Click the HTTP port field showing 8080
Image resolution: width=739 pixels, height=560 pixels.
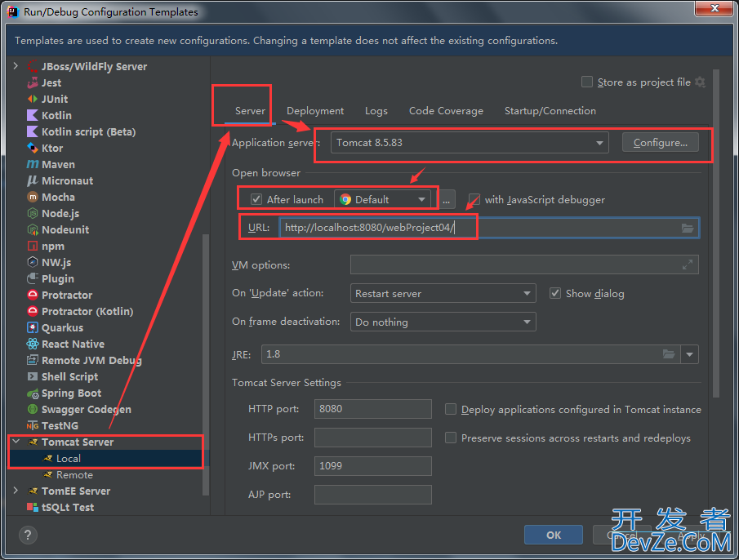(x=373, y=409)
